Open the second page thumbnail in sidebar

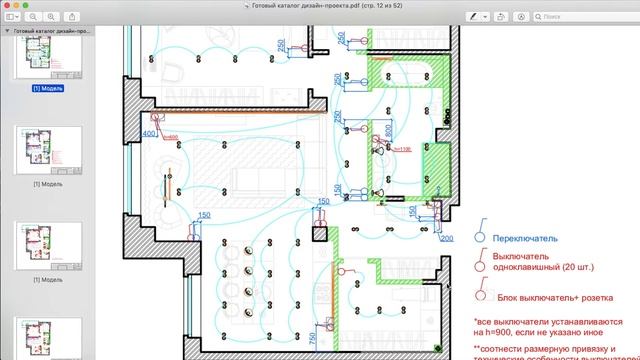point(48,150)
